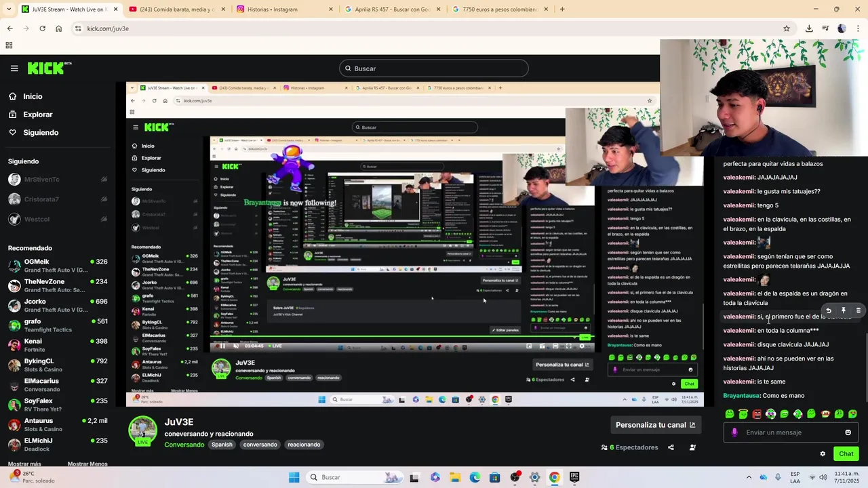
Task: Open MrStivenTc followed channel
Action: click(x=58, y=180)
